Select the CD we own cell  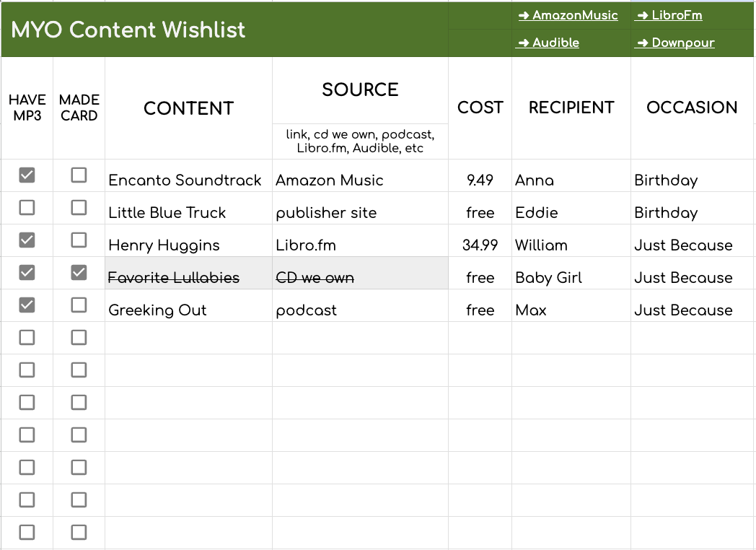coord(360,273)
